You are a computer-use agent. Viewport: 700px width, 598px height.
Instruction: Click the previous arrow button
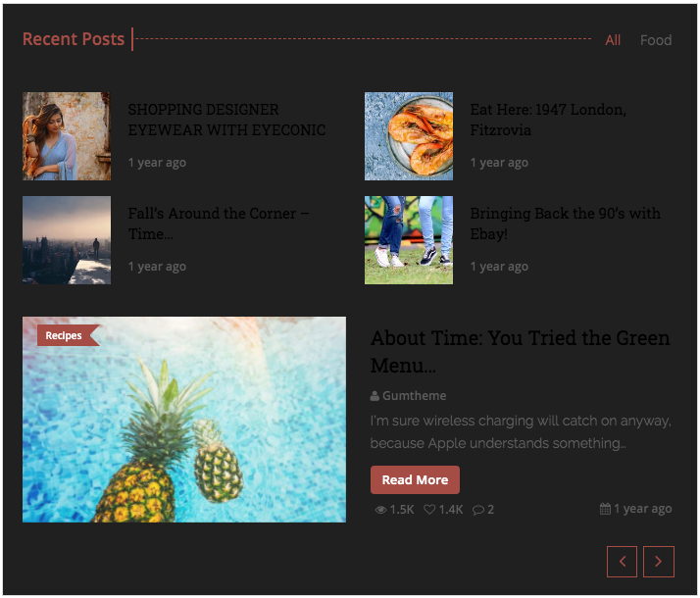622,562
